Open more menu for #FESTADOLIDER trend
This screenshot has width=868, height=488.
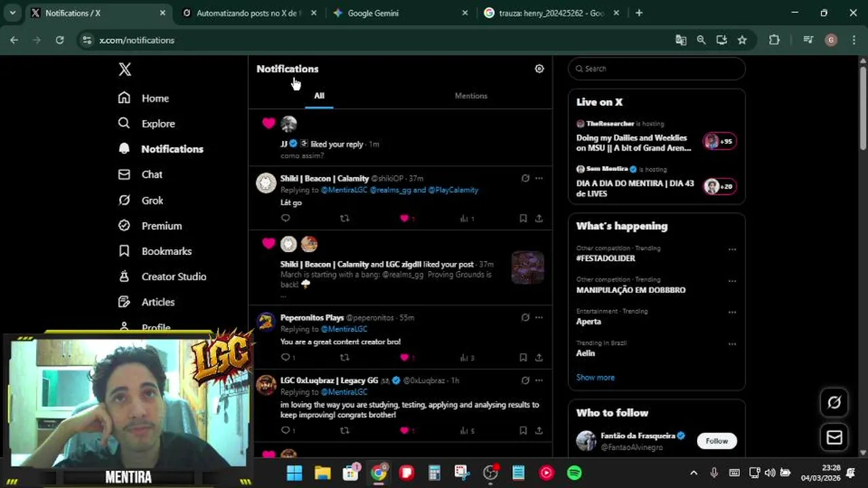pyautogui.click(x=732, y=249)
